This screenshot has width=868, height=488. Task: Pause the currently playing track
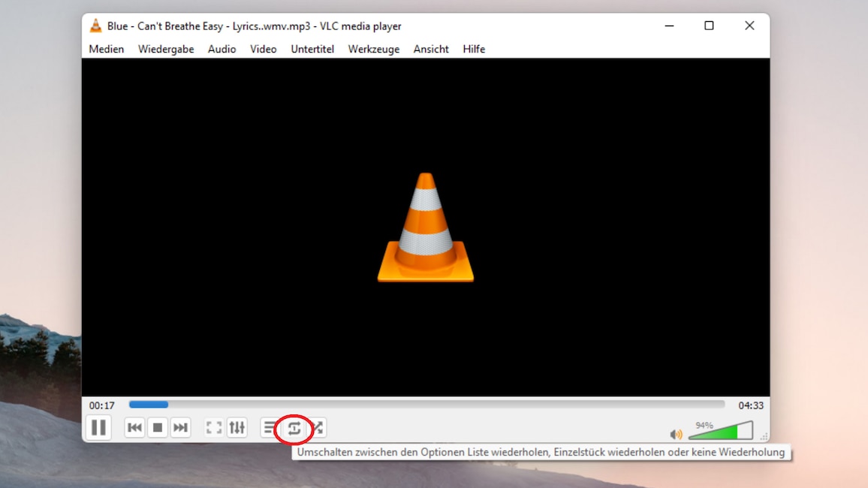pos(98,427)
